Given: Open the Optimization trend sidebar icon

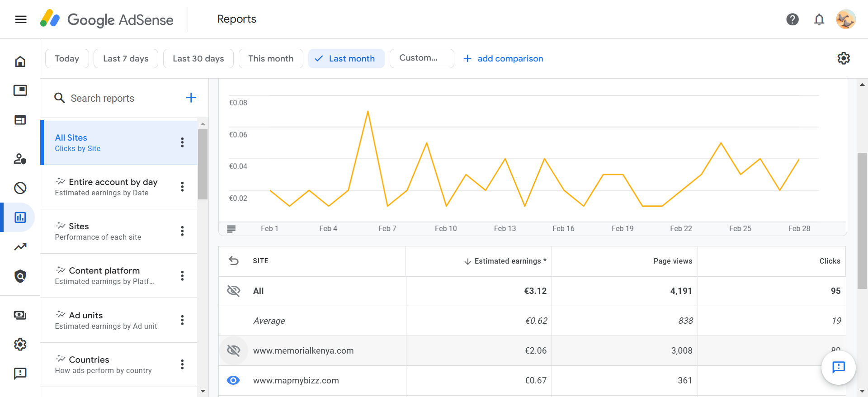Looking at the screenshot, I should pos(20,247).
